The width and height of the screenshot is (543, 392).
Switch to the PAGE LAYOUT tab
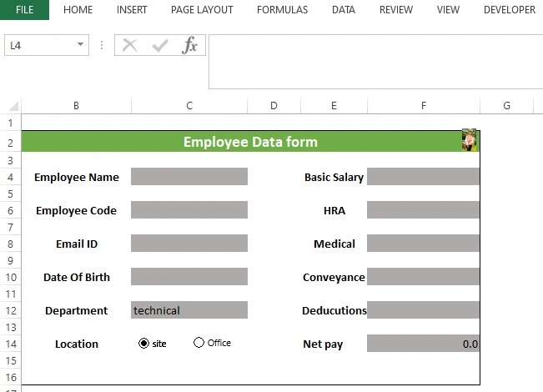point(202,10)
